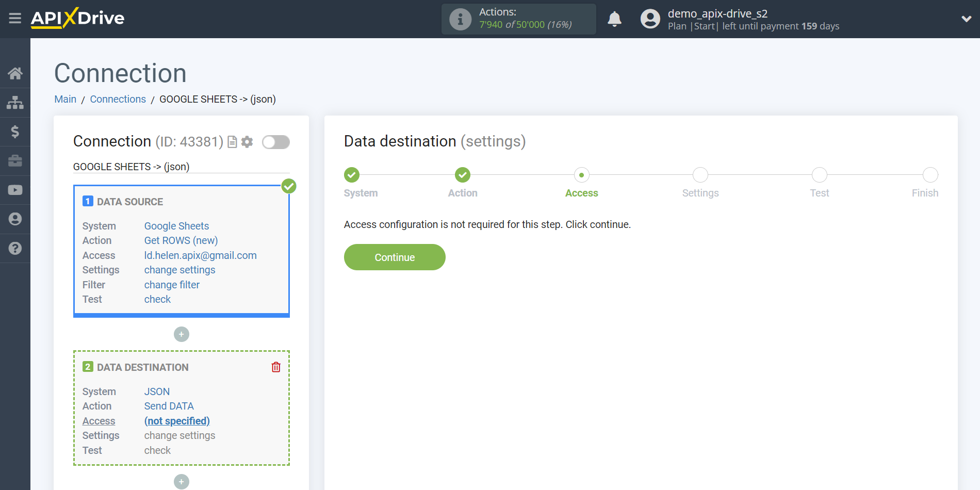
Task: Open billing dollar sidebar icon
Action: (15, 132)
